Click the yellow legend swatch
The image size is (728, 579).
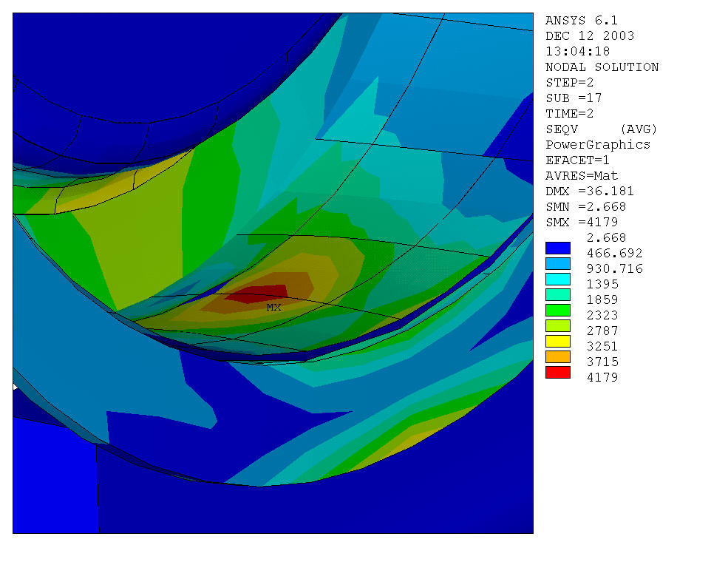pyautogui.click(x=557, y=342)
